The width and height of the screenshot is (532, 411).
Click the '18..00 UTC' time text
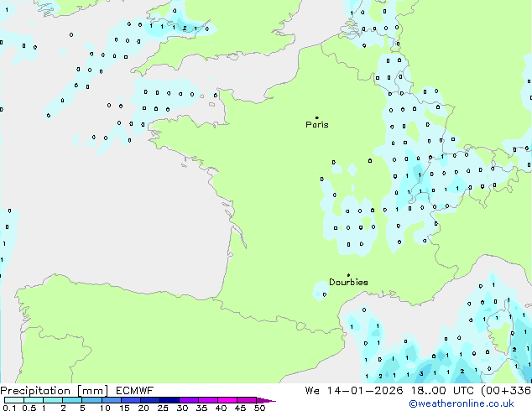(442, 391)
